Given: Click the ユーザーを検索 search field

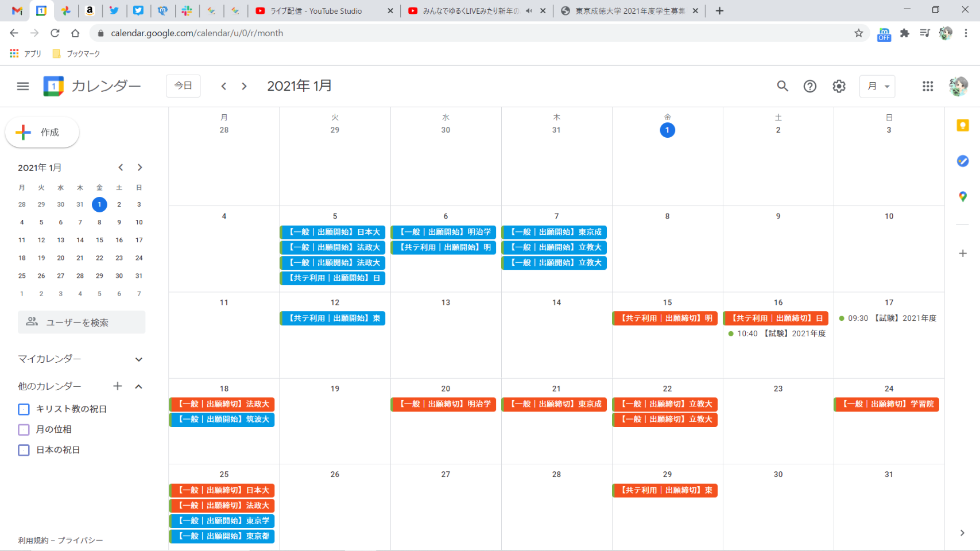Looking at the screenshot, I should point(82,323).
